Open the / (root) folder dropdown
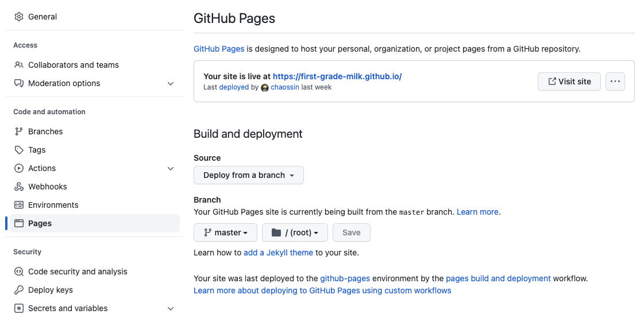The width and height of the screenshot is (644, 318). [x=295, y=232]
